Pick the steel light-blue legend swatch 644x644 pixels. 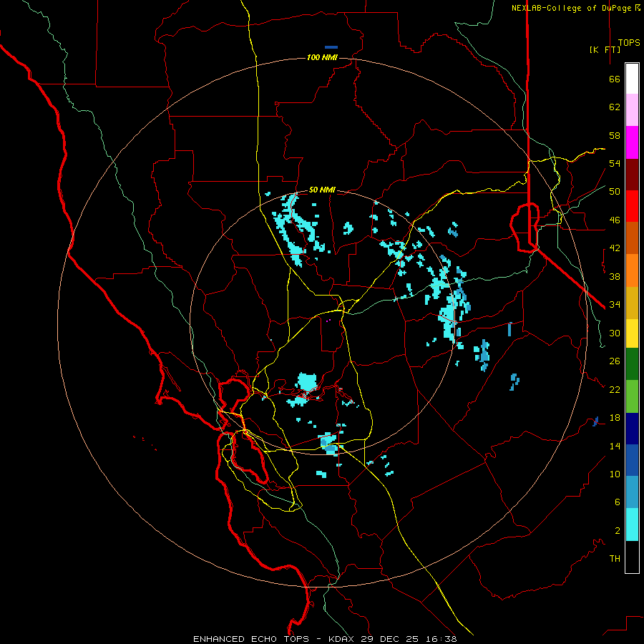(632, 492)
